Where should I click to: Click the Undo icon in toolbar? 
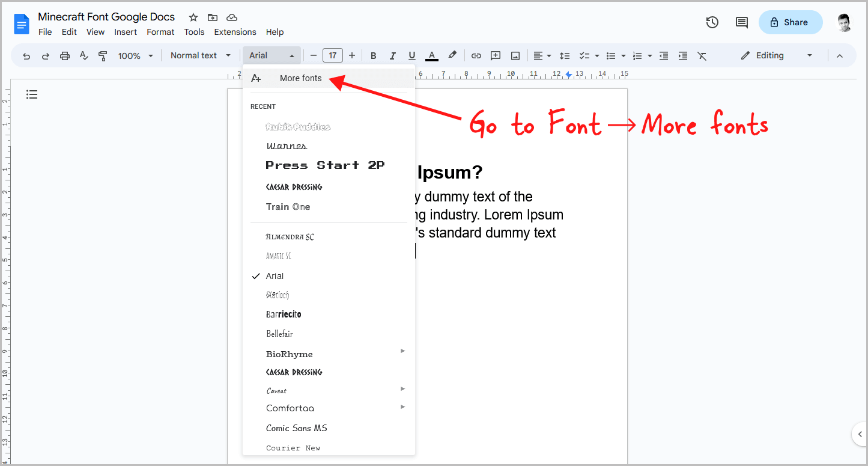coord(26,56)
